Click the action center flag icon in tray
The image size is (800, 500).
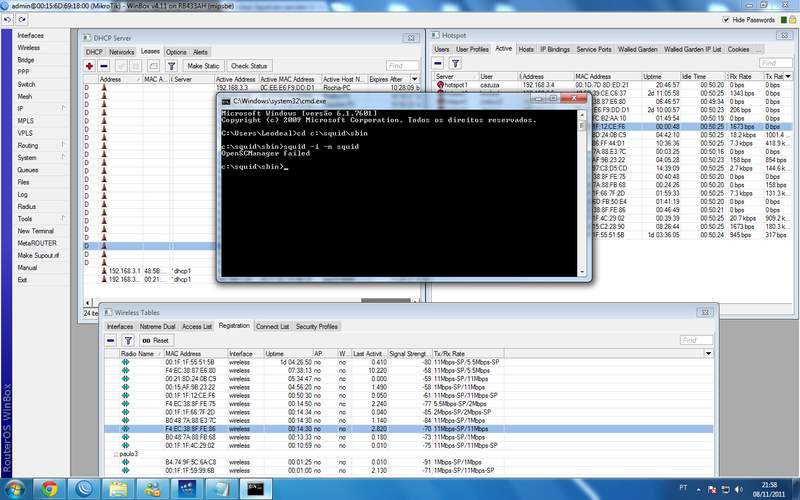click(712, 489)
